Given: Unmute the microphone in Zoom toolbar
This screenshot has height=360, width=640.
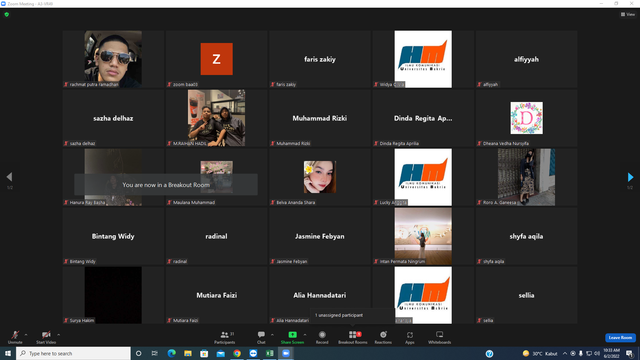Looking at the screenshot, I should [15, 337].
